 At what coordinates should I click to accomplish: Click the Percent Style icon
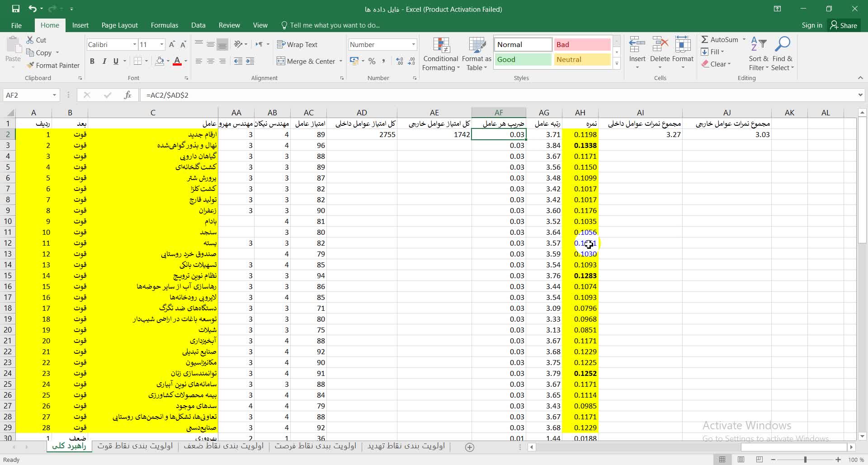tap(372, 61)
